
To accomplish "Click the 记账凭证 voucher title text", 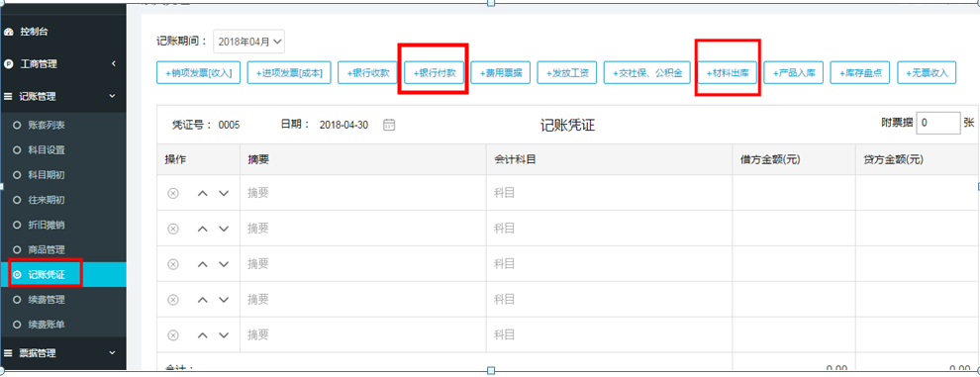I will pos(567,125).
